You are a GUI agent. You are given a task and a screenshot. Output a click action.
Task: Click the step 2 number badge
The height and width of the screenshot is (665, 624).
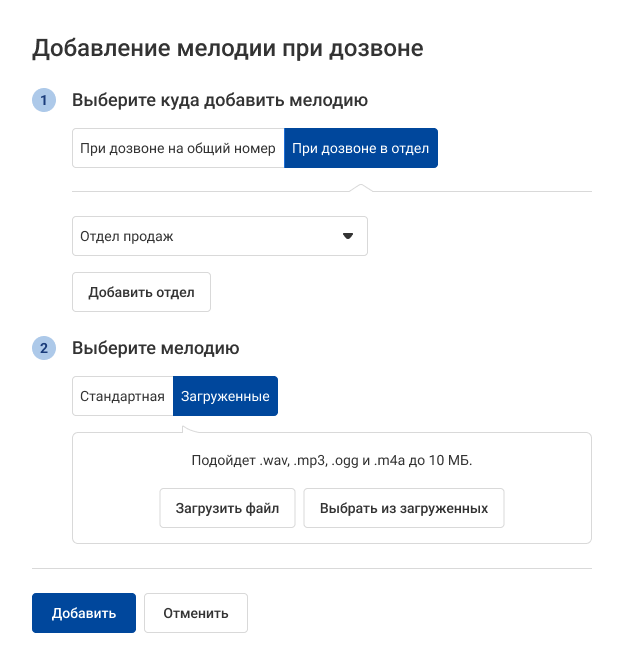[x=44, y=348]
